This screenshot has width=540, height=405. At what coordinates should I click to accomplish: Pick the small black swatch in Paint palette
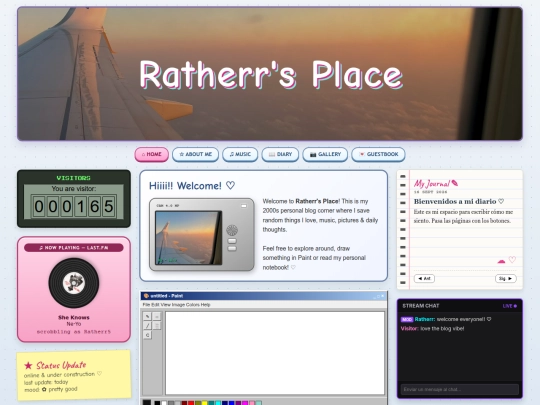157,403
